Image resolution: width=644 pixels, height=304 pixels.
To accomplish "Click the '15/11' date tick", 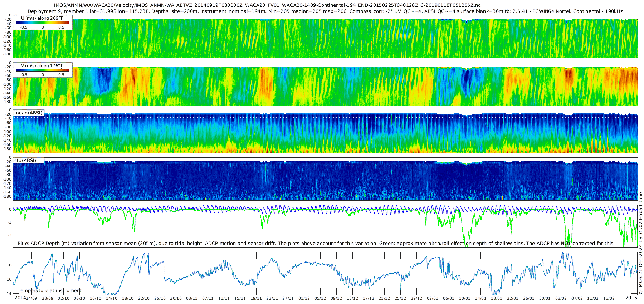I will tap(240, 298).
